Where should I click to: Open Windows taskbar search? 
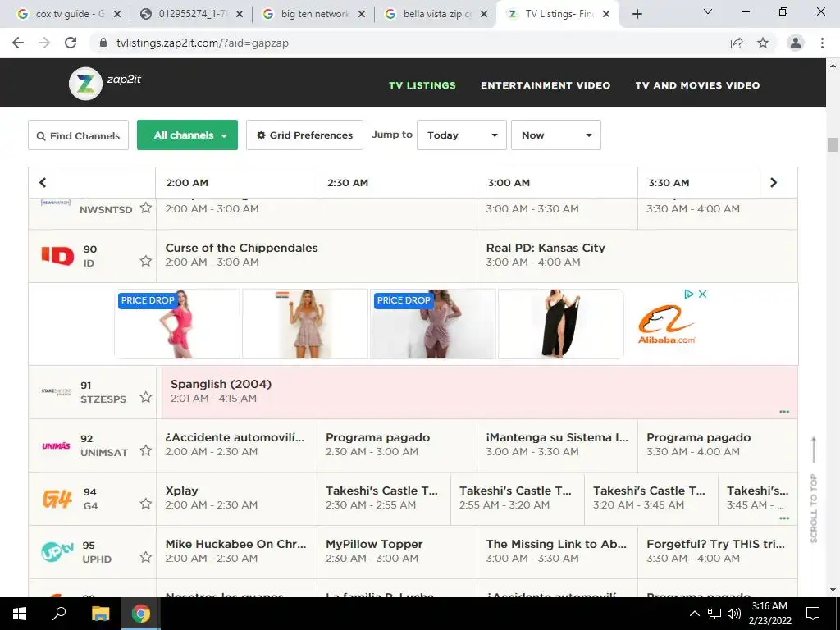click(x=59, y=613)
